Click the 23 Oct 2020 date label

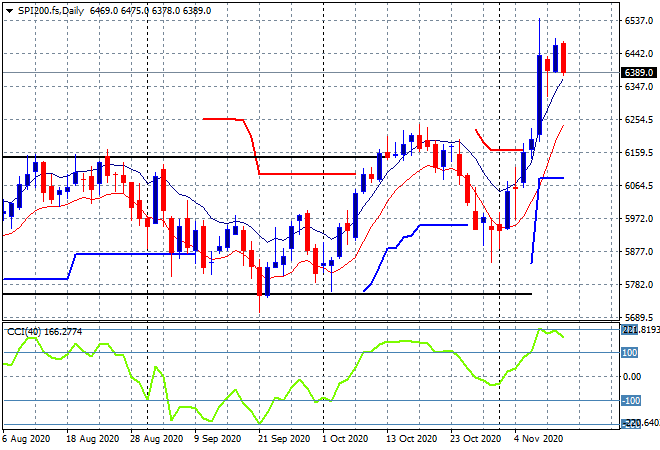click(476, 439)
